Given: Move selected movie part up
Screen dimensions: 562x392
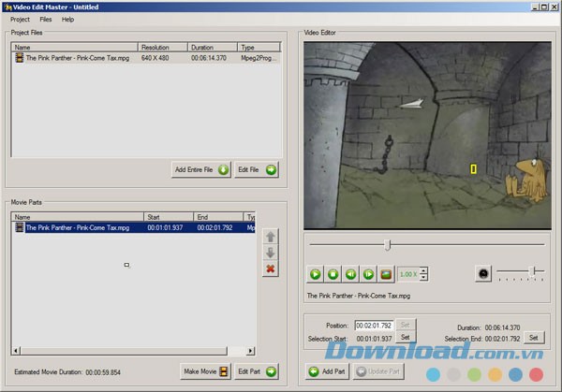Looking at the screenshot, I should tap(271, 237).
